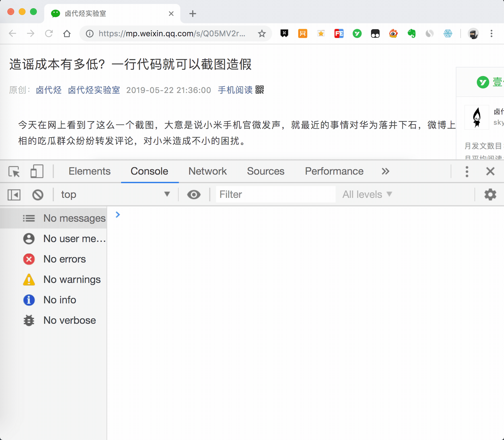Activate the inspect element picker
This screenshot has width=504, height=440.
[14, 172]
